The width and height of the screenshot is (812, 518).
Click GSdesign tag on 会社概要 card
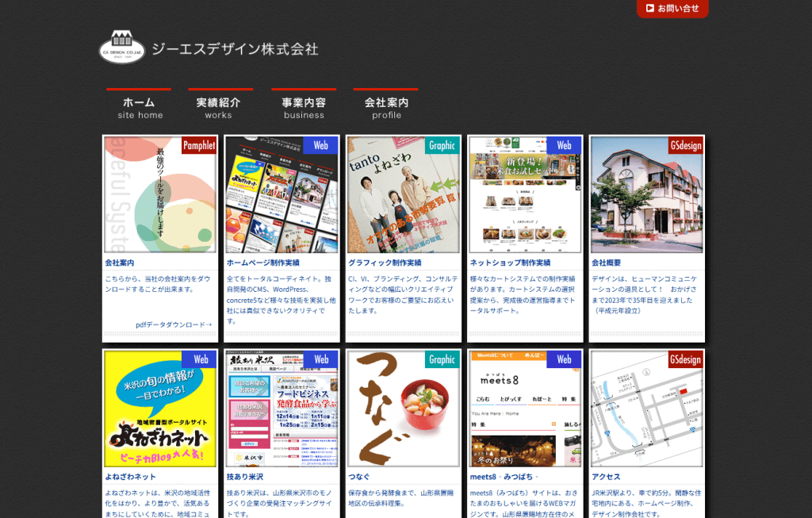(686, 145)
